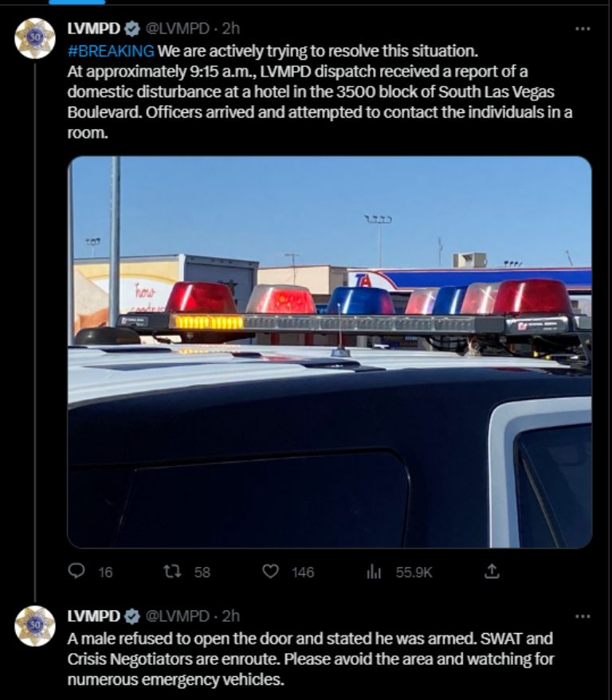
Task: Like the first LVMPD tweet
Action: point(270,571)
